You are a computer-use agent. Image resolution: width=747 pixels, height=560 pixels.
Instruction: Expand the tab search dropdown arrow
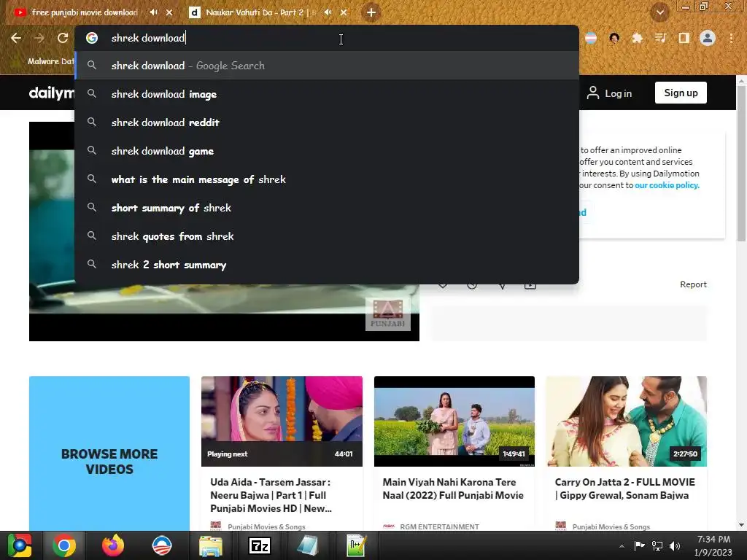tap(659, 12)
